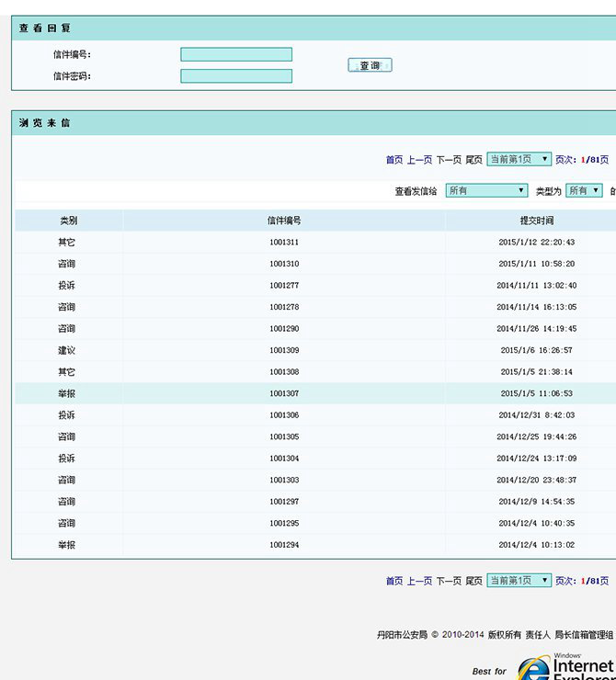Focus the 信件密码 input field

pos(236,76)
